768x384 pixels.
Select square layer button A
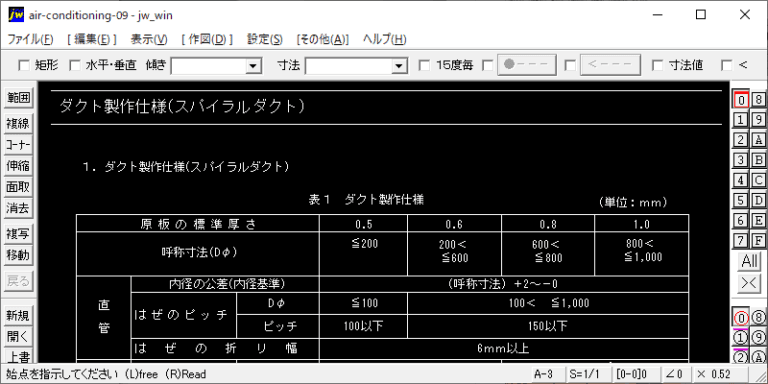[x=758, y=140]
